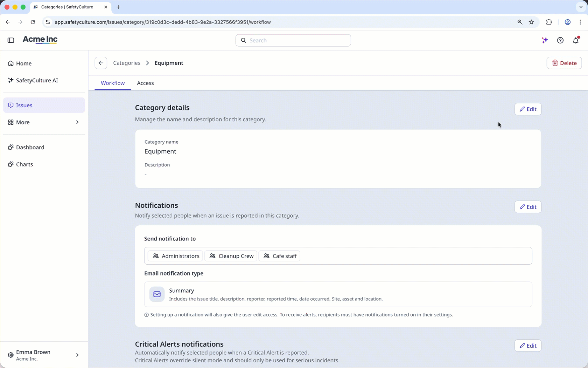This screenshot has height=368, width=588.
Task: Click the Category details heading
Action: point(162,108)
